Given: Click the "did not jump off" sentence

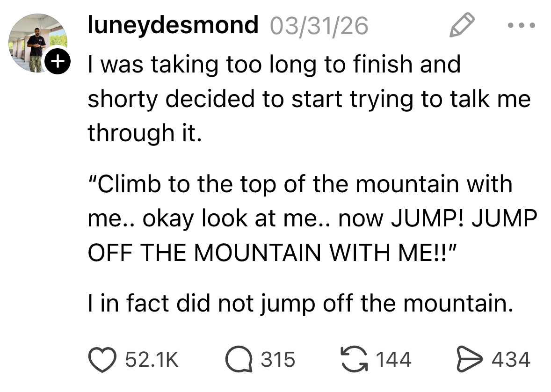Looking at the screenshot, I should point(300,305).
